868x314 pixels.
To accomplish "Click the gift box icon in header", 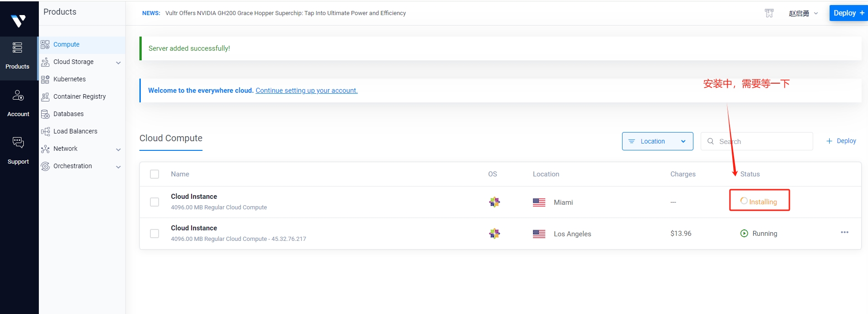I will [x=769, y=13].
